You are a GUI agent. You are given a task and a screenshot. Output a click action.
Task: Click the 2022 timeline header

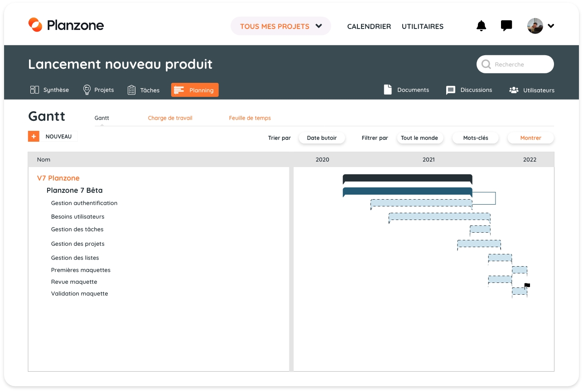pyautogui.click(x=530, y=159)
